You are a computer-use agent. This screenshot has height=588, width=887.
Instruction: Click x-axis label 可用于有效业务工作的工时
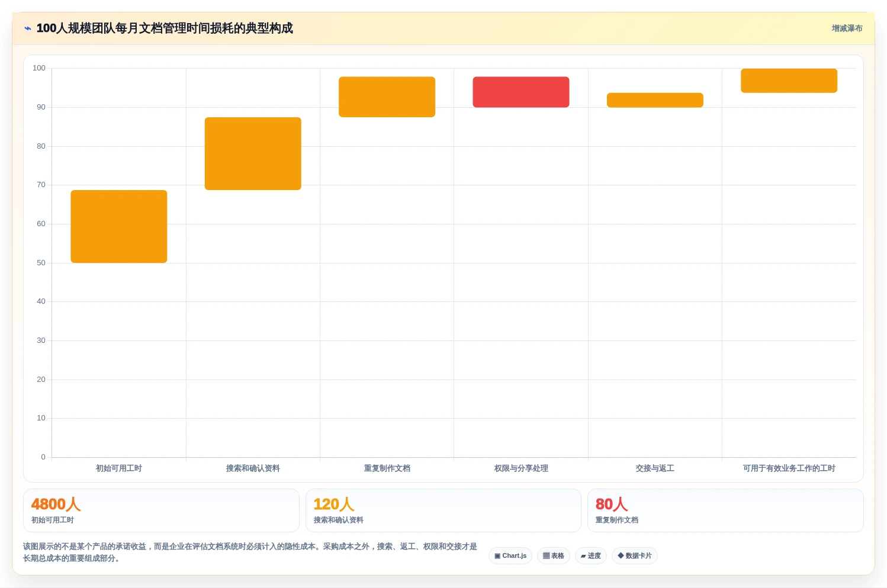789,468
